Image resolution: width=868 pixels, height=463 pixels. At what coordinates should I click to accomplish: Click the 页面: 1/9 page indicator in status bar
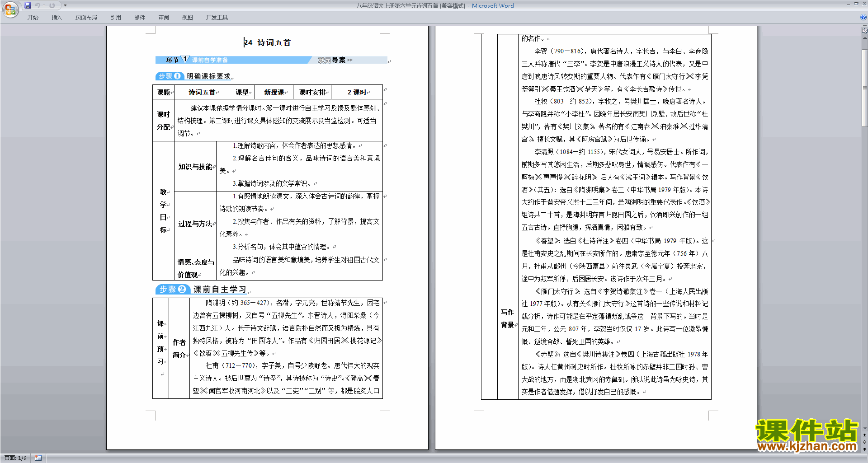coord(15,458)
